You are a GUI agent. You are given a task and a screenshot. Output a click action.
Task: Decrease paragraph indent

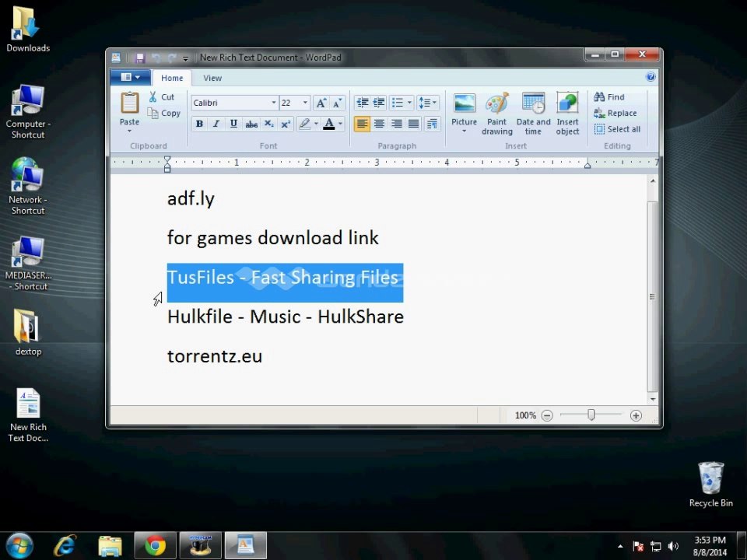click(x=362, y=103)
